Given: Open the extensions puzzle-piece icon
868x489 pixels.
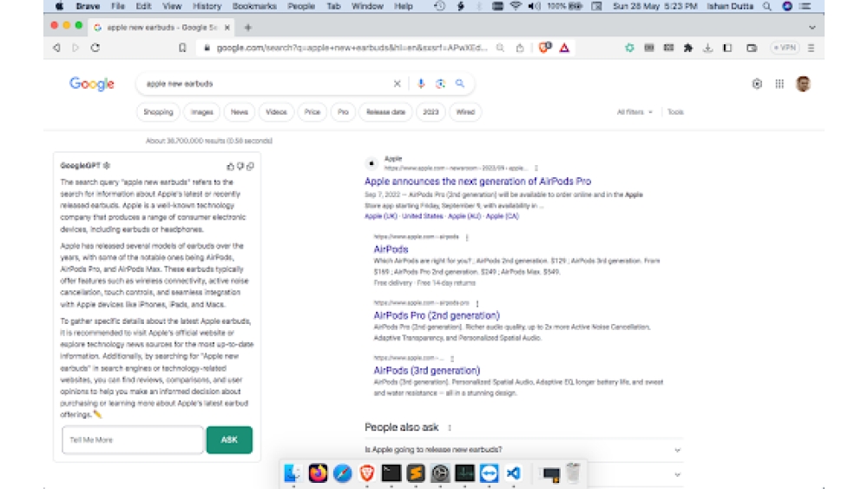Looking at the screenshot, I should 688,48.
